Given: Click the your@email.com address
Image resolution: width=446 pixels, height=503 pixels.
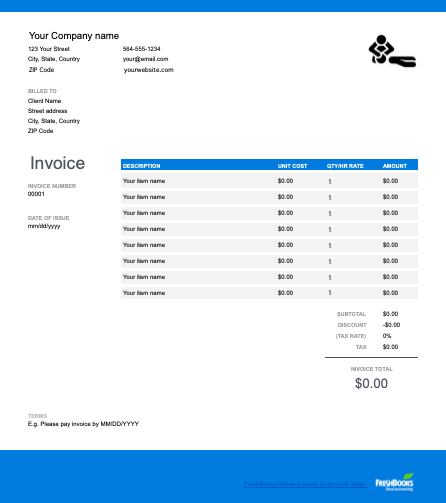Looking at the screenshot, I should point(145,59).
